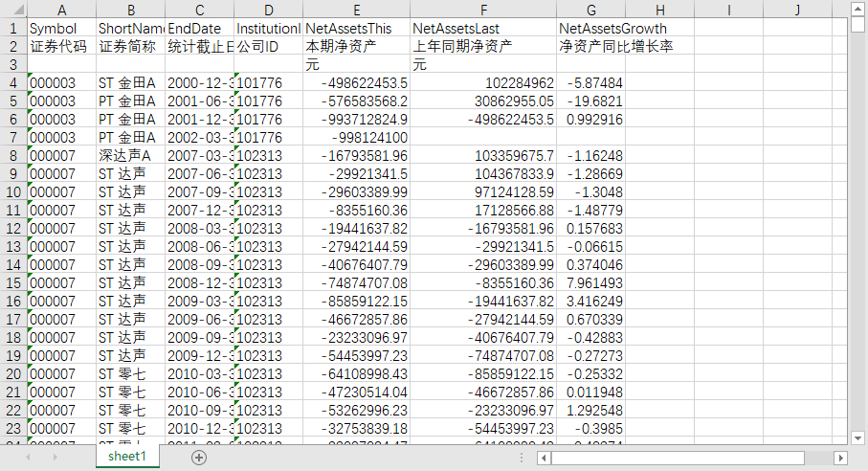This screenshot has height=471, width=868.
Task: Select cell with value -0.06615
Action: (591, 246)
